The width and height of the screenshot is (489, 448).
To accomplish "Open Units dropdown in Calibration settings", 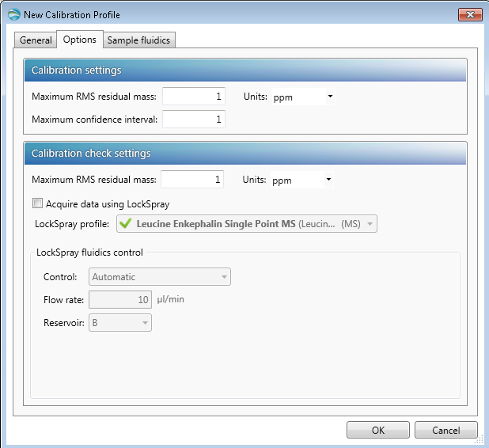I will tap(303, 97).
